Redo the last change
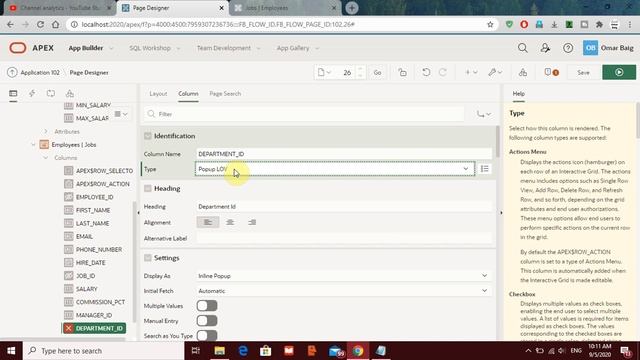640x360 pixels. coord(442,72)
